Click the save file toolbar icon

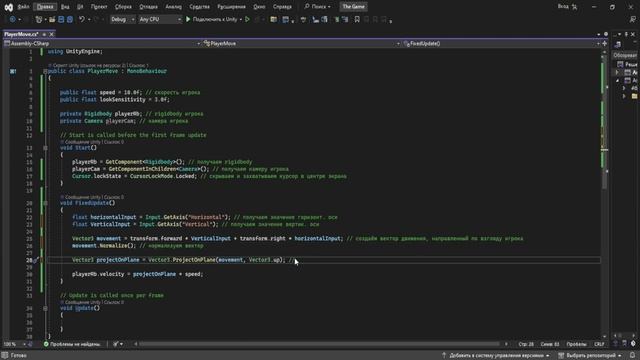[x=61, y=19]
